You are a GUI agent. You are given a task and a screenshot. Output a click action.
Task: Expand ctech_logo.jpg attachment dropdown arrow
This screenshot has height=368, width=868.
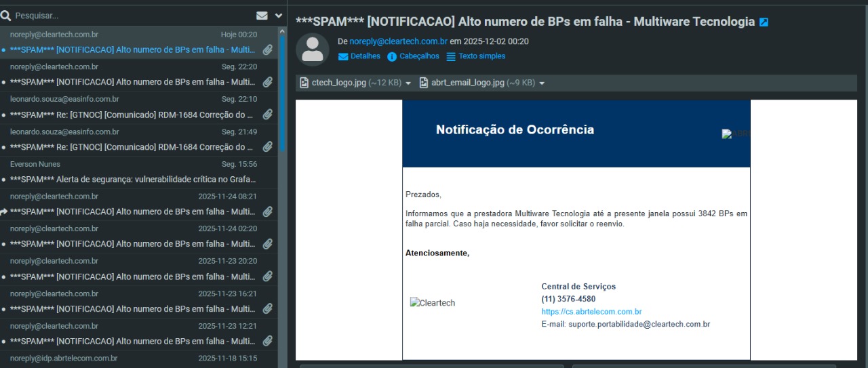408,83
